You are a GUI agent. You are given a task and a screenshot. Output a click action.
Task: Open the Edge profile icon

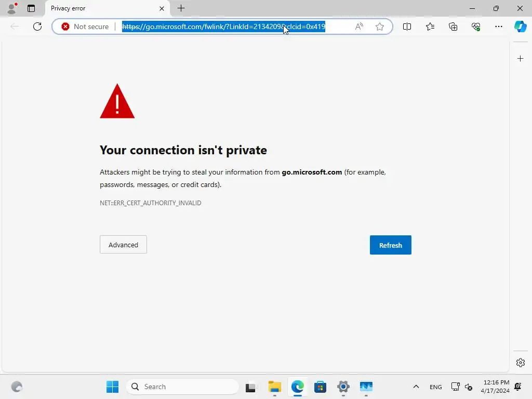[12, 8]
